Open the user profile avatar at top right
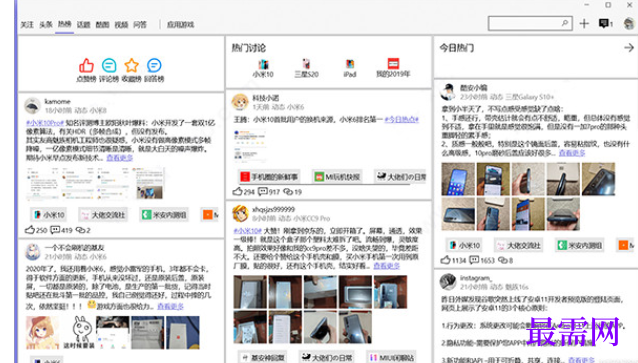This screenshot has height=363, width=638. pos(629,23)
